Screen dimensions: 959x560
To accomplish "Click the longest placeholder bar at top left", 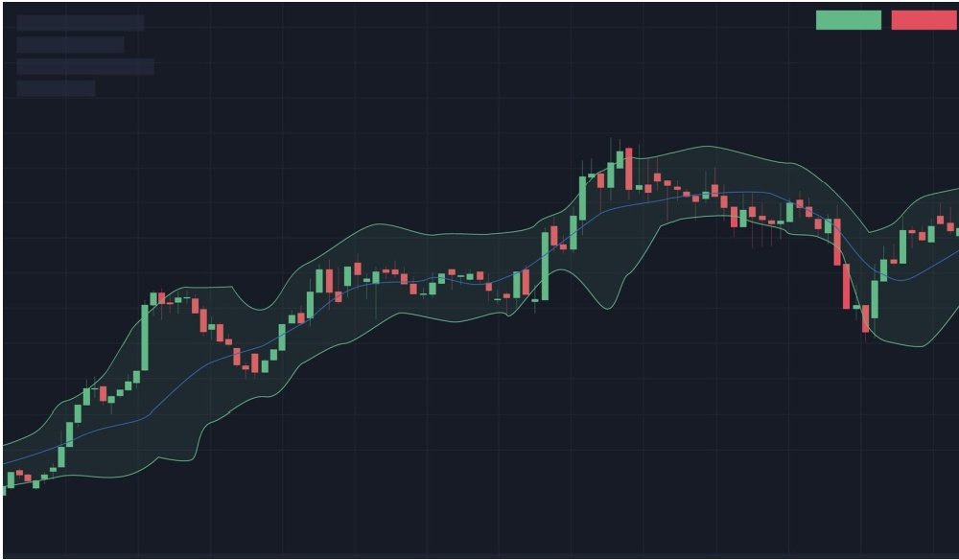I will tap(85, 66).
